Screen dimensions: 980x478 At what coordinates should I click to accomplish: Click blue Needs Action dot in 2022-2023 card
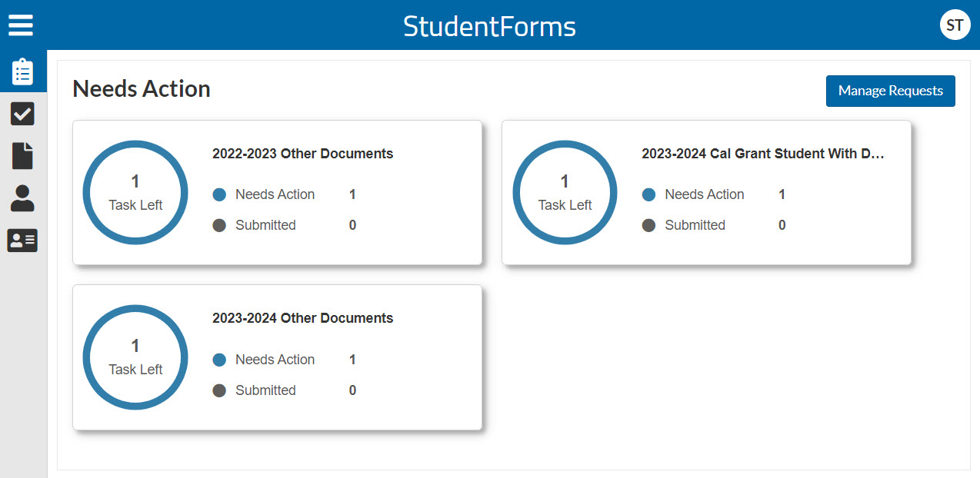(x=219, y=195)
